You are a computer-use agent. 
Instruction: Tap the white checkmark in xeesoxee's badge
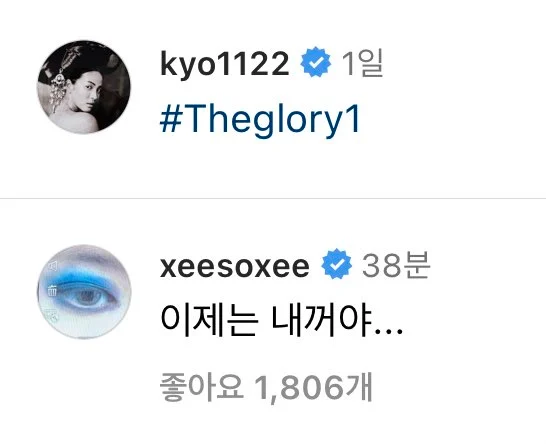336,264
